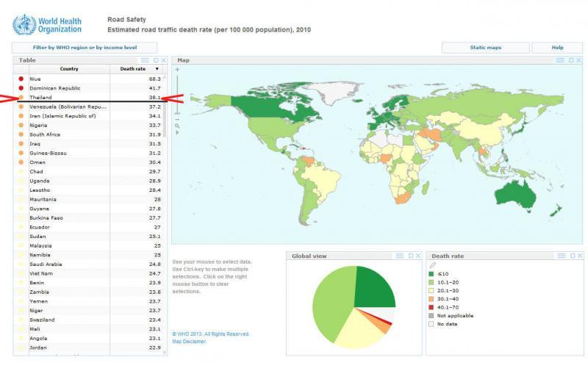This screenshot has width=588, height=371.
Task: Click the yellow pie chart slice
Action: [x=360, y=330]
